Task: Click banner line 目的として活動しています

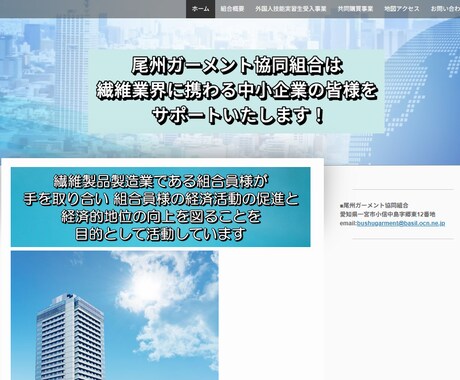Action: 161,234
